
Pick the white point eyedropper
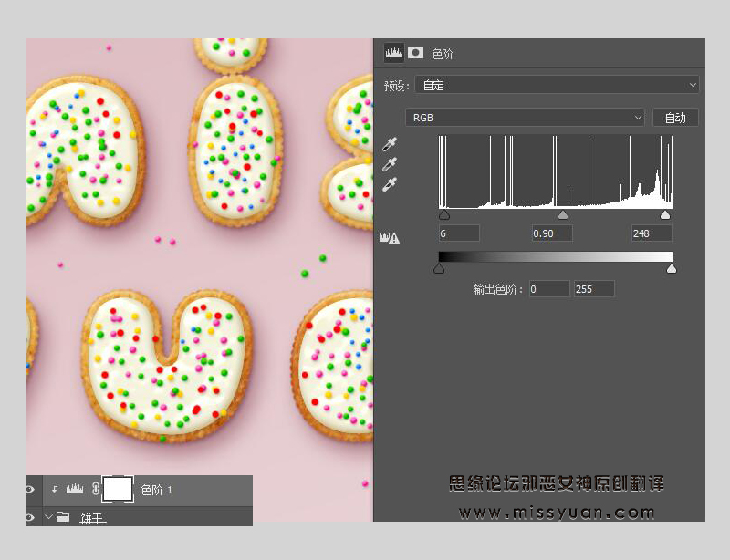click(x=390, y=184)
